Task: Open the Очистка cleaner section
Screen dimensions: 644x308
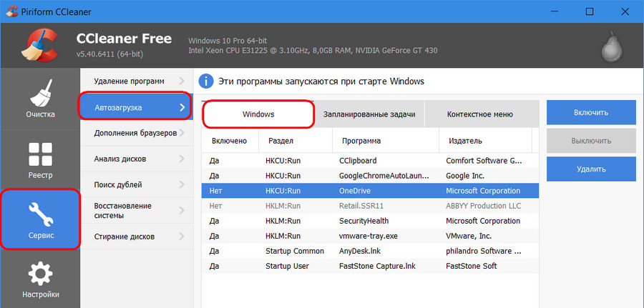Action: (40, 99)
